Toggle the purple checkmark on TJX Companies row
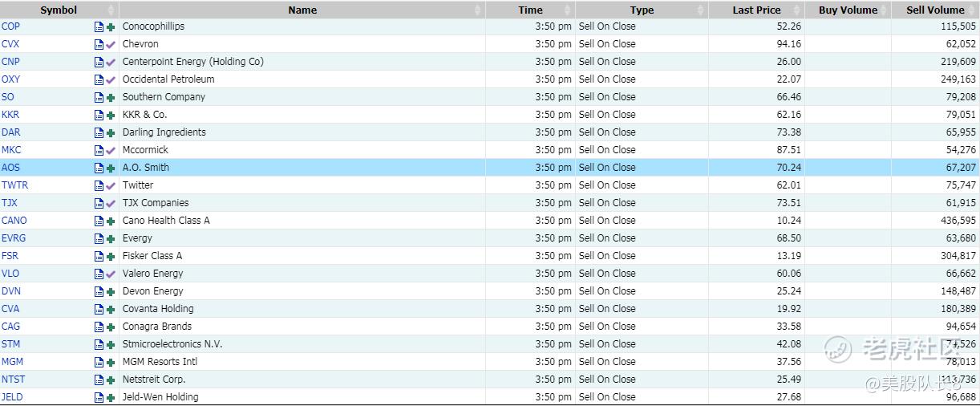The image size is (980, 406). (x=111, y=204)
